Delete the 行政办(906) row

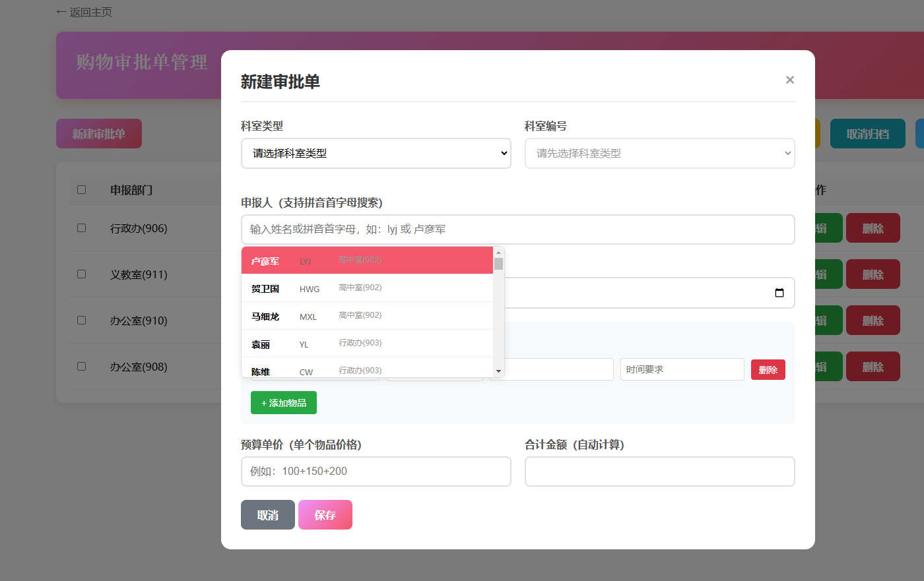tap(873, 228)
